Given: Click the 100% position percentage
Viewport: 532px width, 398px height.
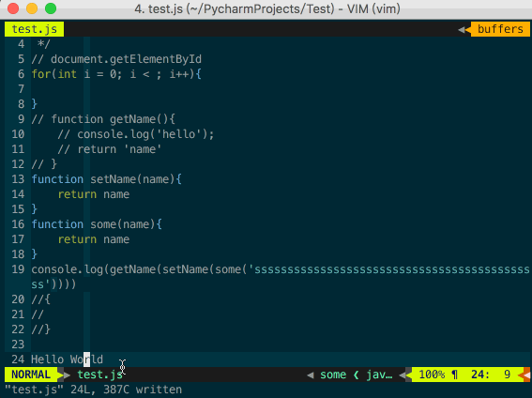Looking at the screenshot, I should click(432, 375).
